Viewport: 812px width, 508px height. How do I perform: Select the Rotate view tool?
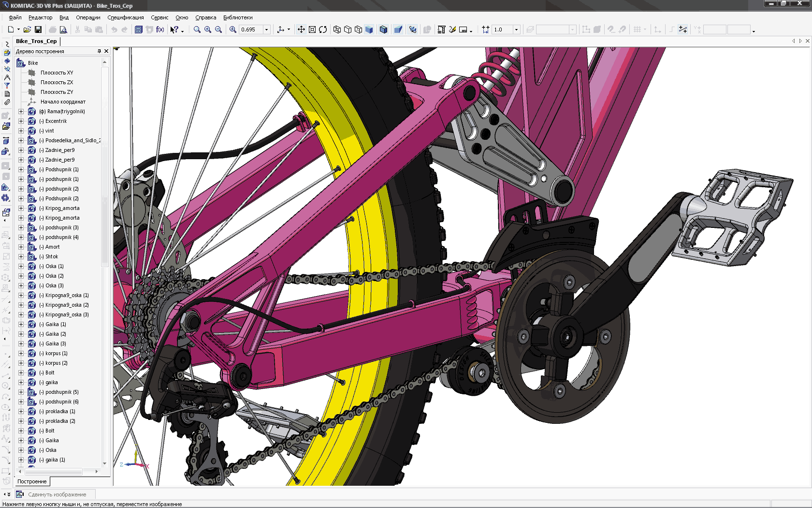323,30
